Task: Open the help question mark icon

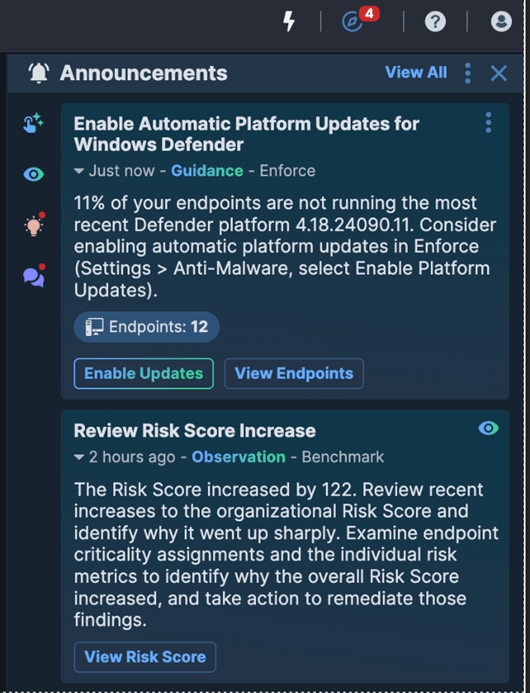Action: point(435,21)
